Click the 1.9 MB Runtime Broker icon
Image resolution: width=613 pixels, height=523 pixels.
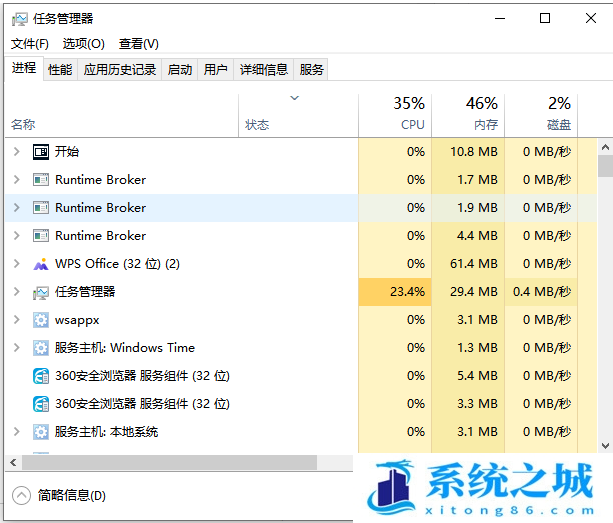coord(41,208)
